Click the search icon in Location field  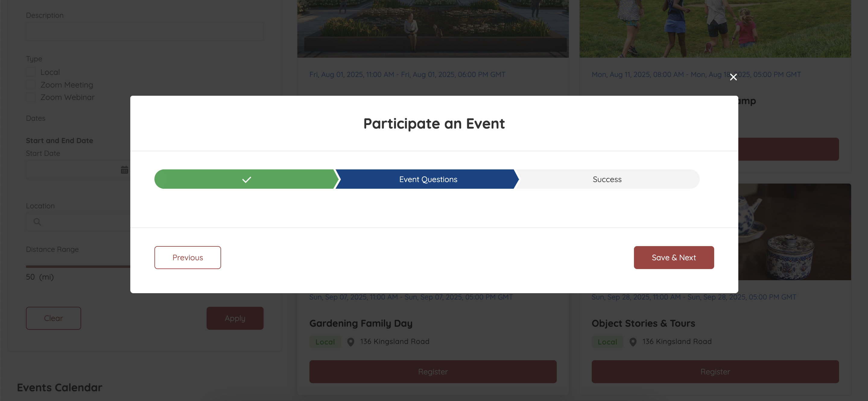38,222
